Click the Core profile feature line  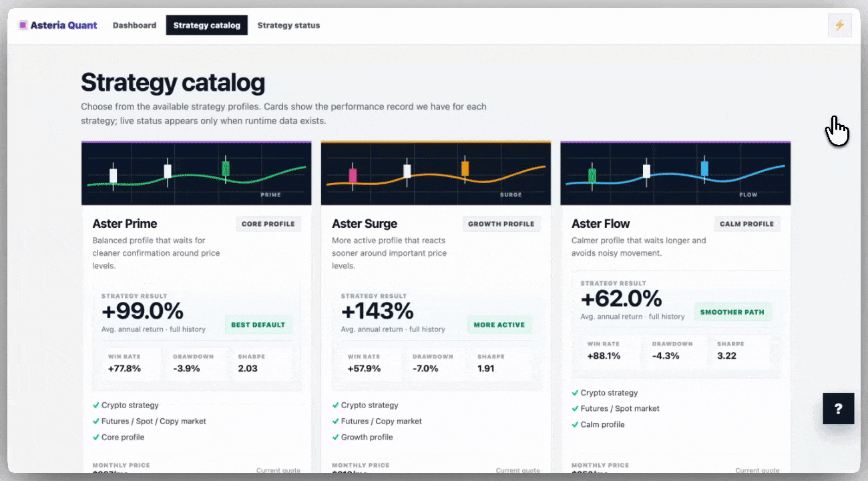coord(123,438)
